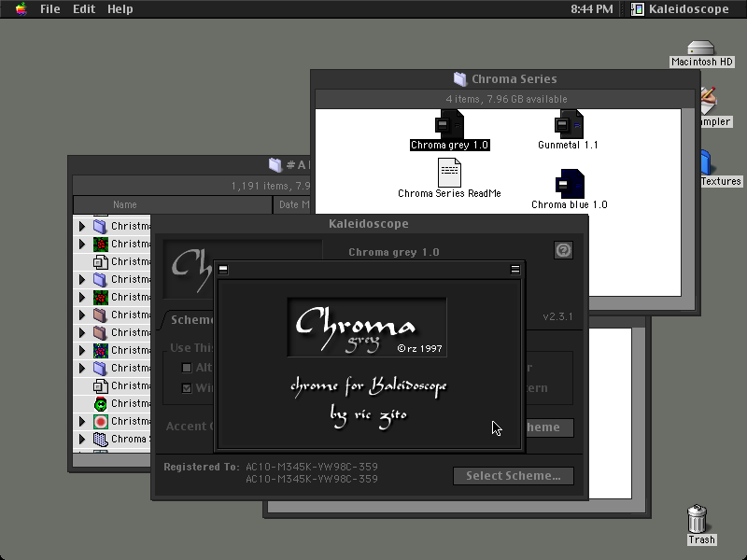Click the Select Scheme... button
This screenshot has width=747, height=560.
tap(513, 476)
